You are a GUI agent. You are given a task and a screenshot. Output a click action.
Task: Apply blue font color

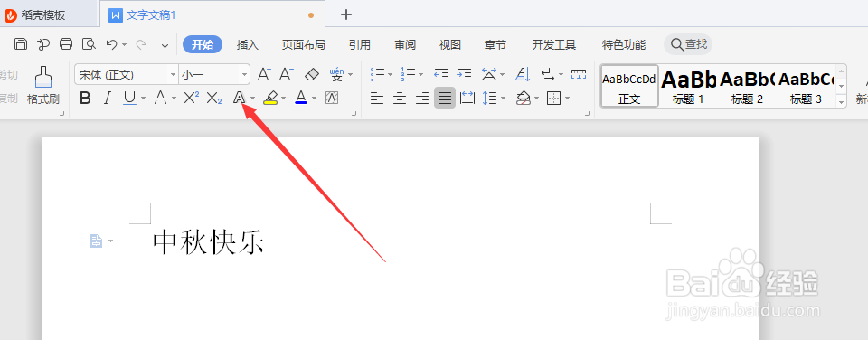(301, 98)
